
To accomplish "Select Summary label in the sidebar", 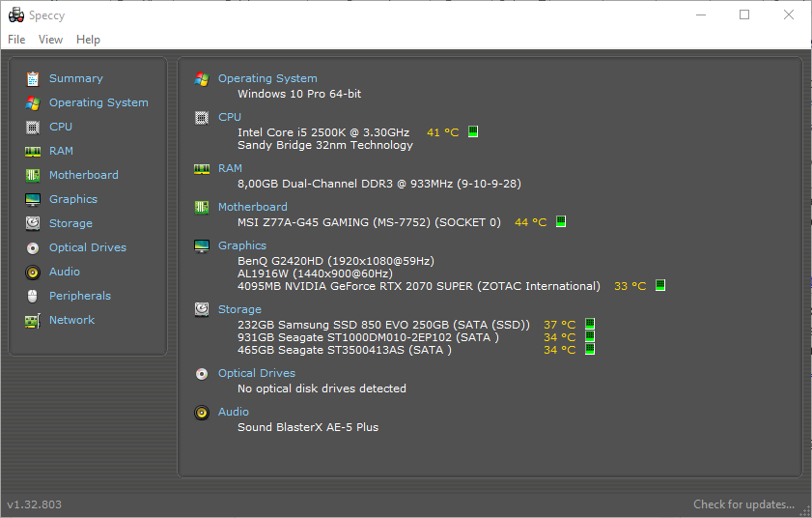I will pyautogui.click(x=76, y=79).
